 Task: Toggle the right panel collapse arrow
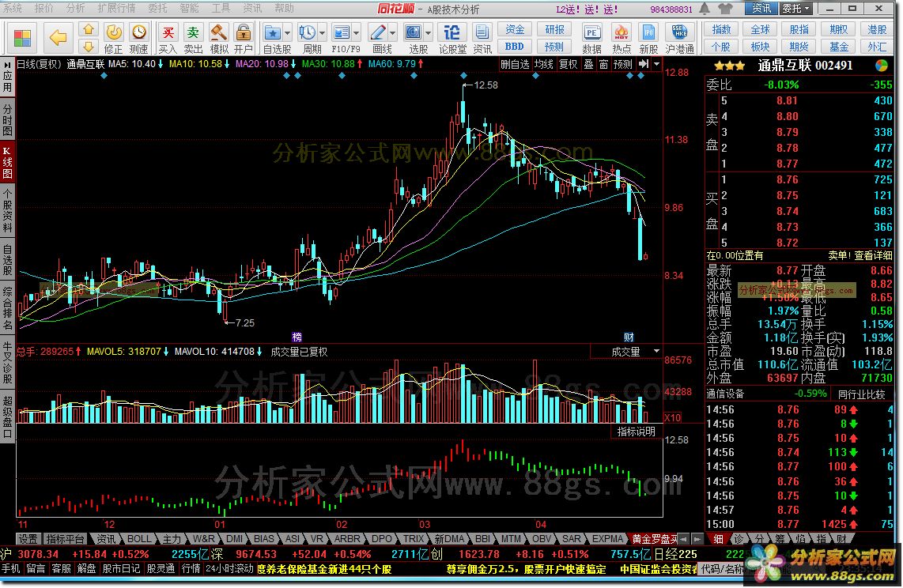click(644, 65)
